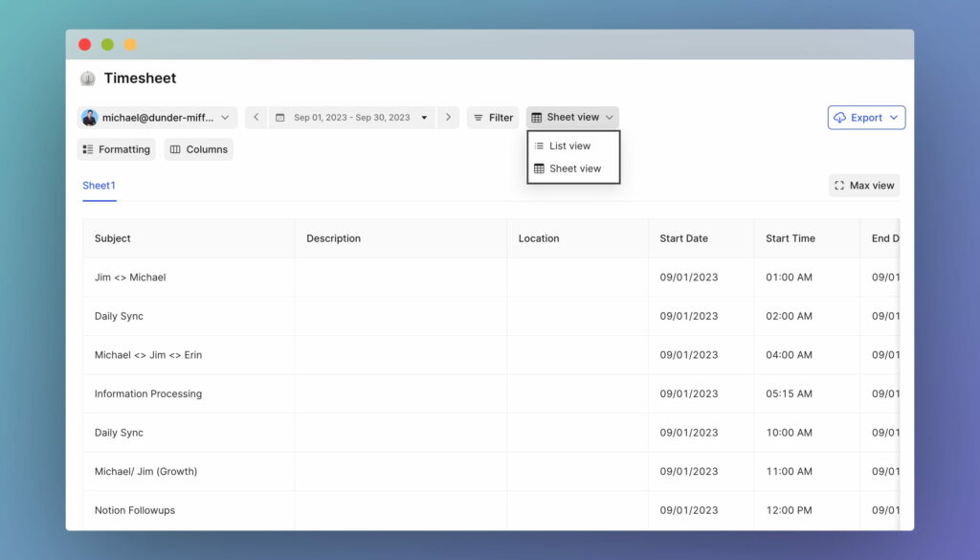This screenshot has width=980, height=560.
Task: Click the cloud download icon on Export
Action: [839, 118]
